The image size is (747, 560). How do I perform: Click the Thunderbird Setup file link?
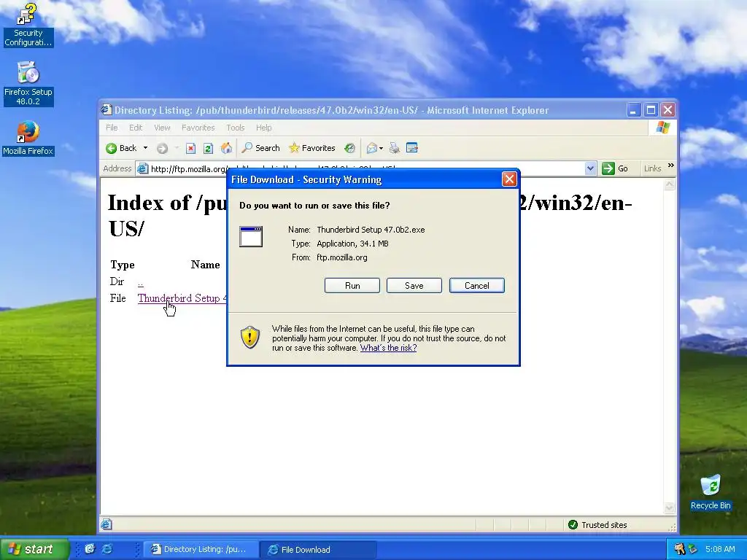(x=182, y=298)
